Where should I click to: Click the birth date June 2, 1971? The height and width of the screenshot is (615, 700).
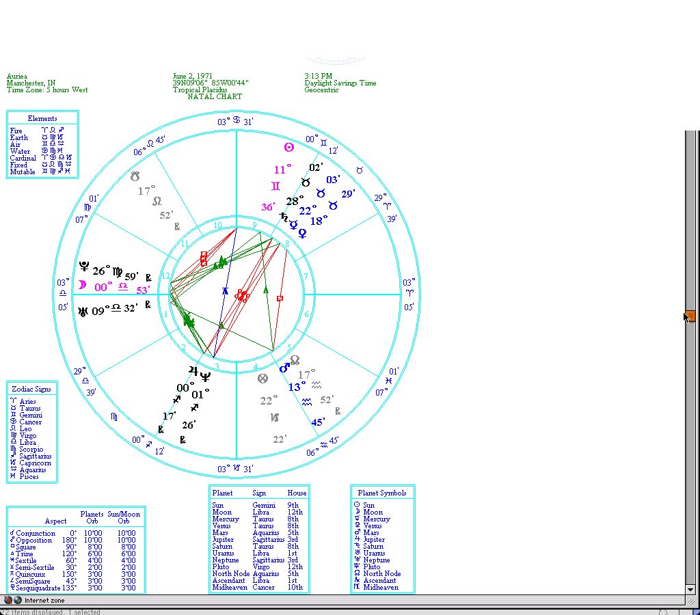pos(193,77)
